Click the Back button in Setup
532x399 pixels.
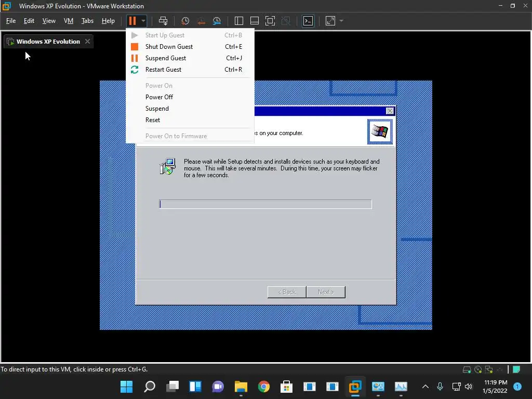tap(287, 292)
